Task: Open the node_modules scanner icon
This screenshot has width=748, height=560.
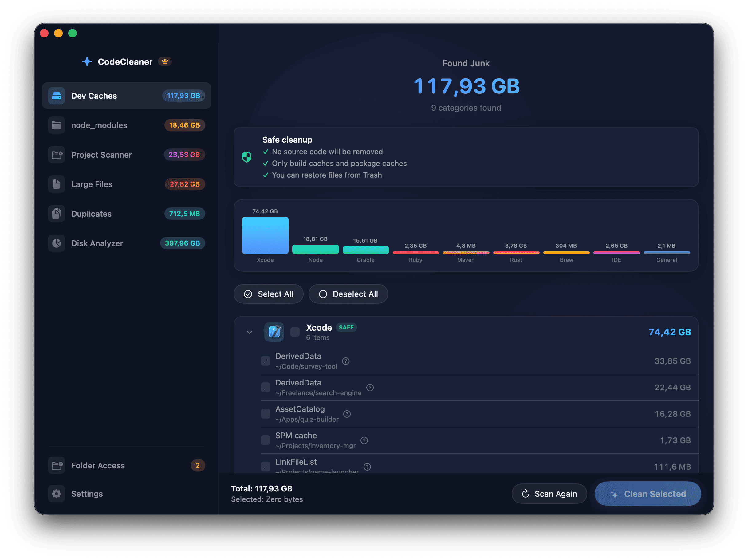Action: coord(57,125)
